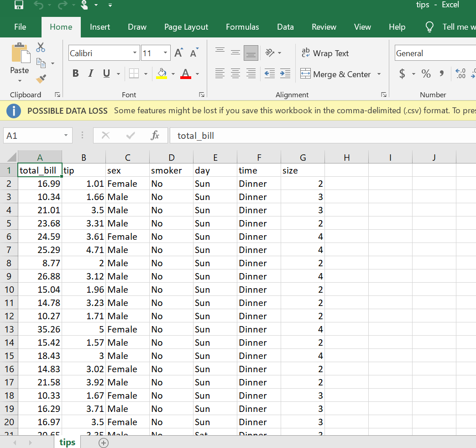This screenshot has height=448, width=476.
Task: Toggle Wrap Text on the selected cell
Action: click(x=325, y=53)
